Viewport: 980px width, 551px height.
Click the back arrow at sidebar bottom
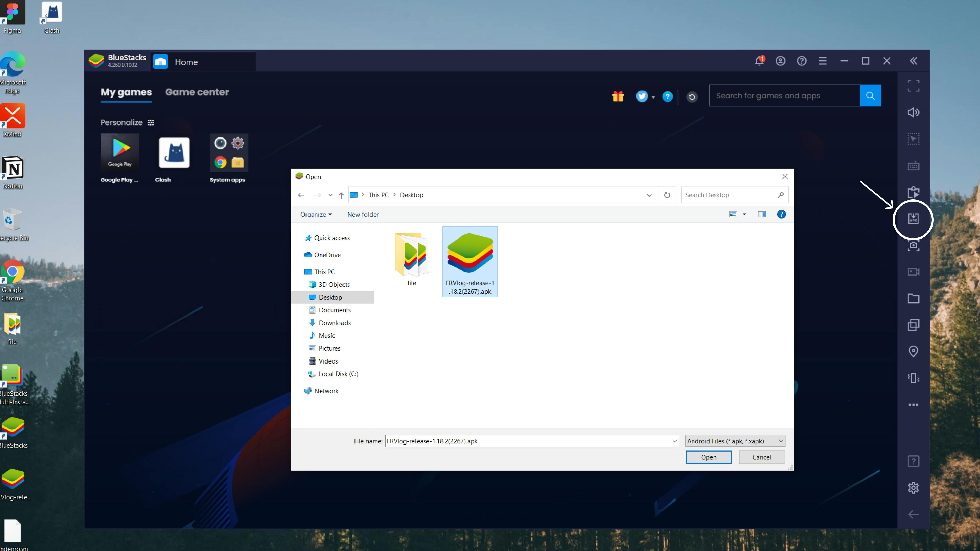pos(913,515)
